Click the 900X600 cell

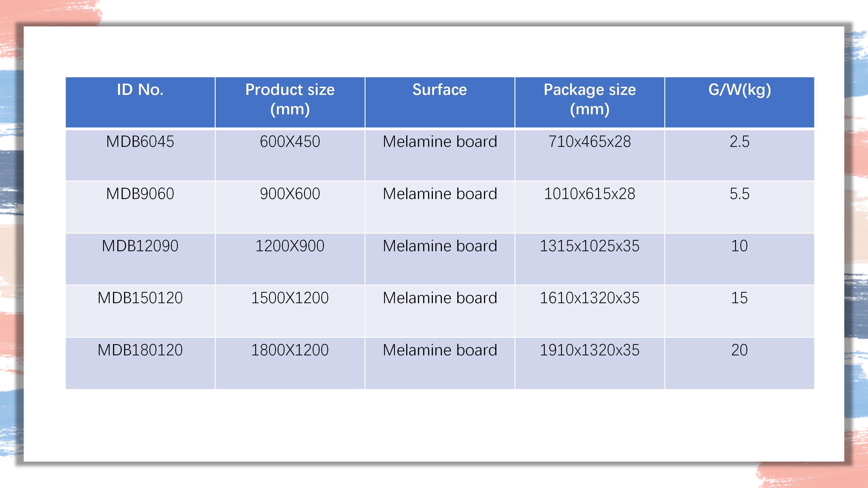[290, 207]
